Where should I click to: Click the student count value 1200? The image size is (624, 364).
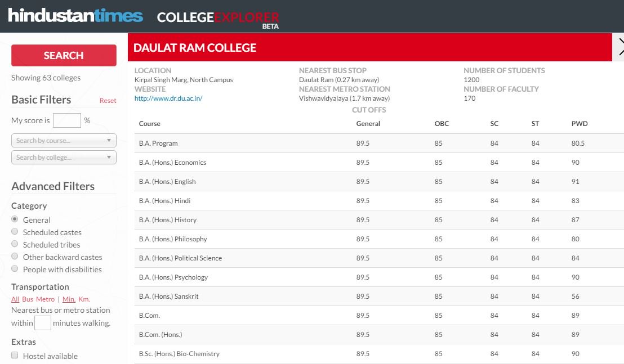pos(471,79)
